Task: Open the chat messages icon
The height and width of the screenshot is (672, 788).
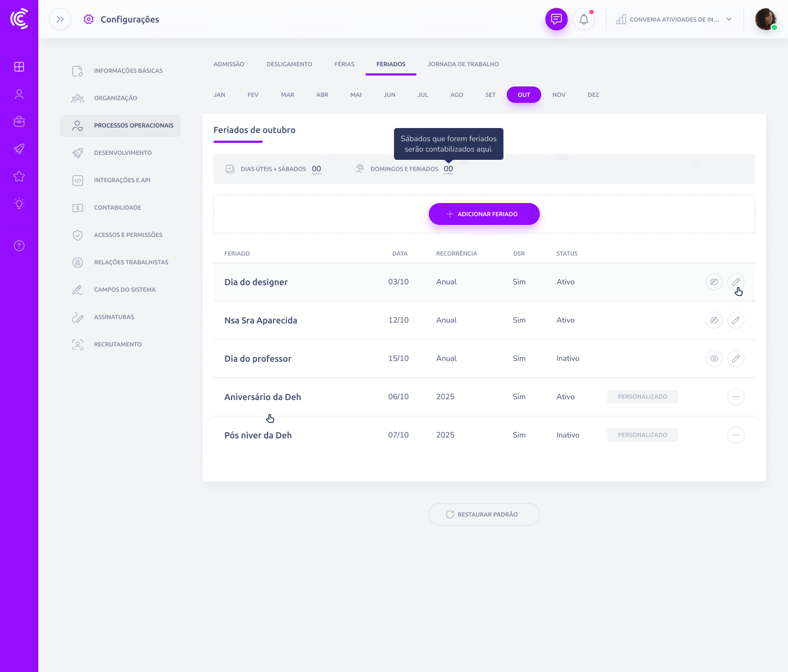Action: (556, 20)
